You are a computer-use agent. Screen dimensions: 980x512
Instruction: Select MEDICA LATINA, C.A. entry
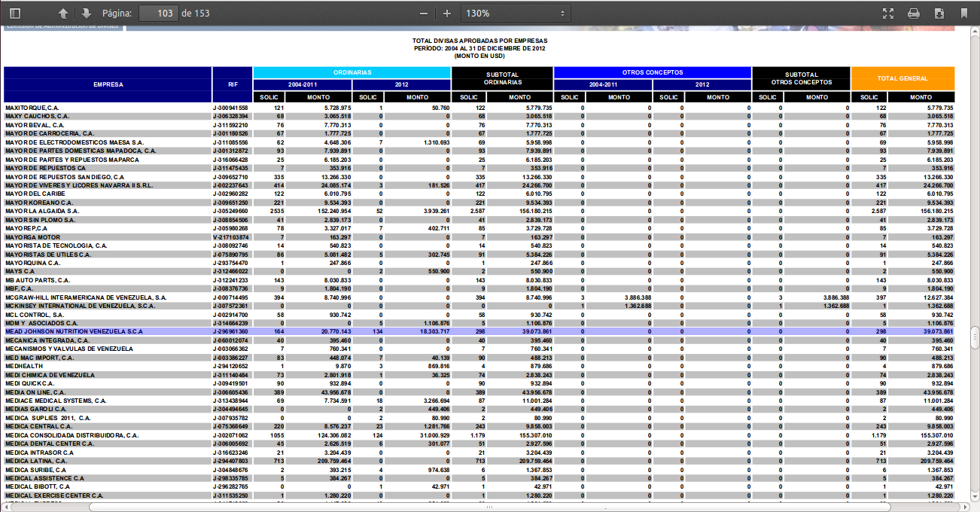[x=37, y=460]
